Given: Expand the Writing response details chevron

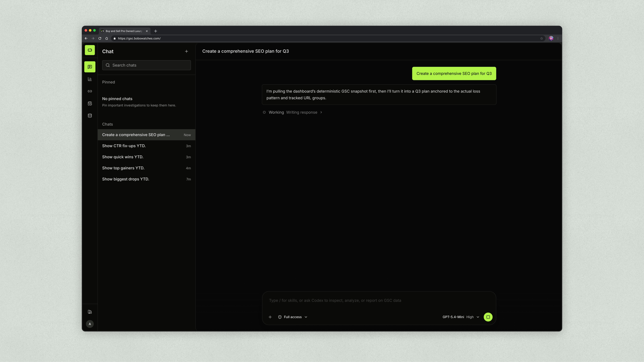Looking at the screenshot, I should pos(321,112).
